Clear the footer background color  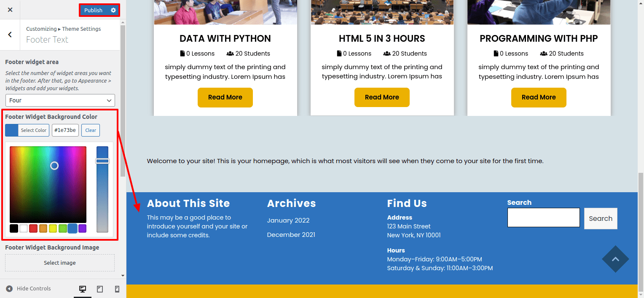point(91,130)
